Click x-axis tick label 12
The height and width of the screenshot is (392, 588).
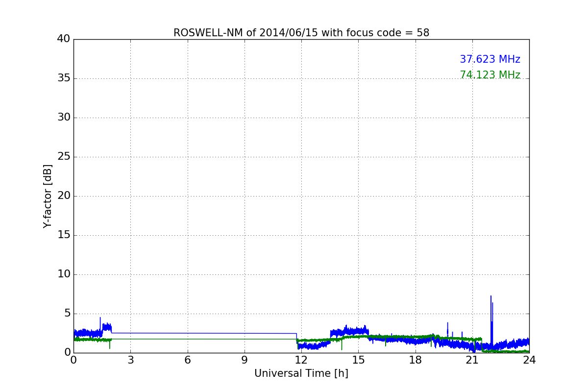click(x=301, y=360)
